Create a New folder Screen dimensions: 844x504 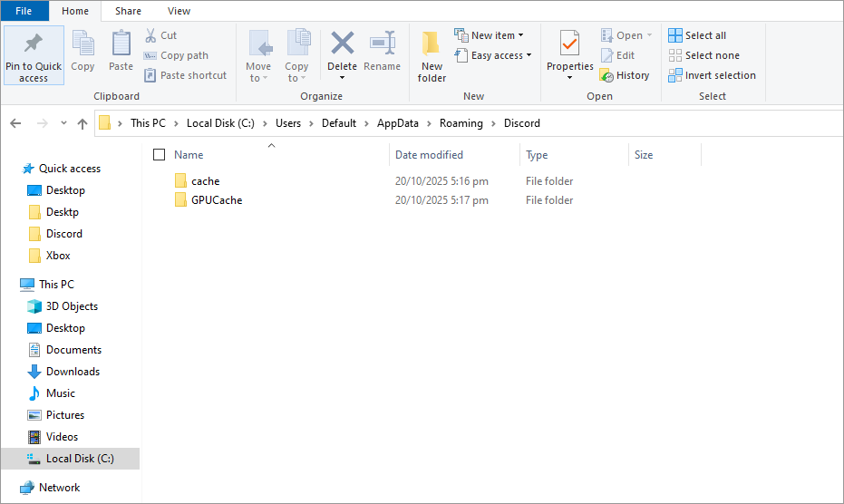click(432, 56)
